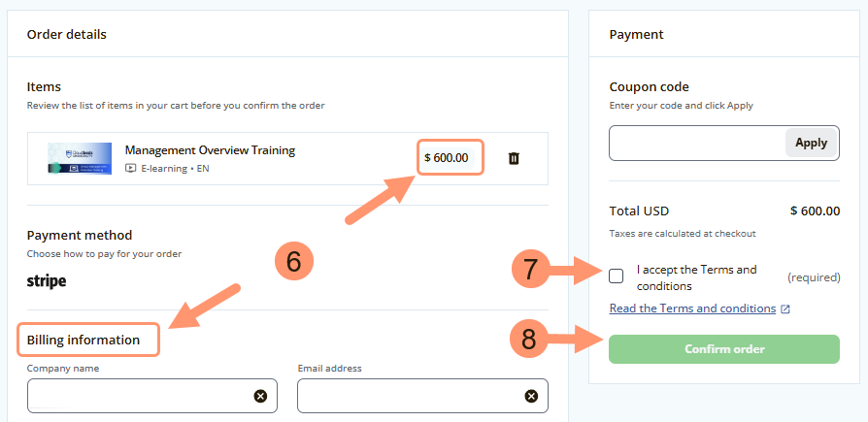The width and height of the screenshot is (868, 422).
Task: Accept the Terms and conditions checkbox
Action: pos(617,276)
